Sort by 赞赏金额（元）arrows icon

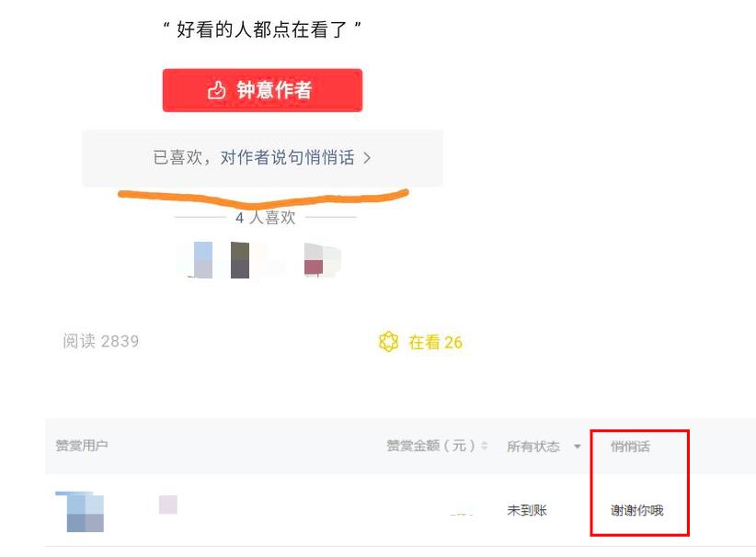(485, 446)
